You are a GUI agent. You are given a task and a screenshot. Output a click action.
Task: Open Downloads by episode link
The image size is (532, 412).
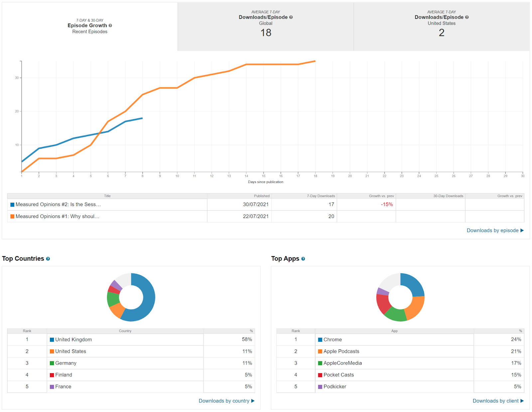coord(492,230)
